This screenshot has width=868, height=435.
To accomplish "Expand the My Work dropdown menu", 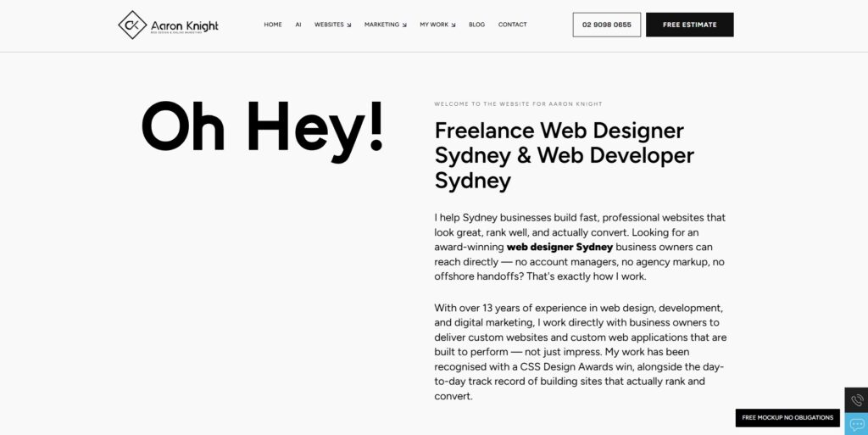I will (x=437, y=25).
